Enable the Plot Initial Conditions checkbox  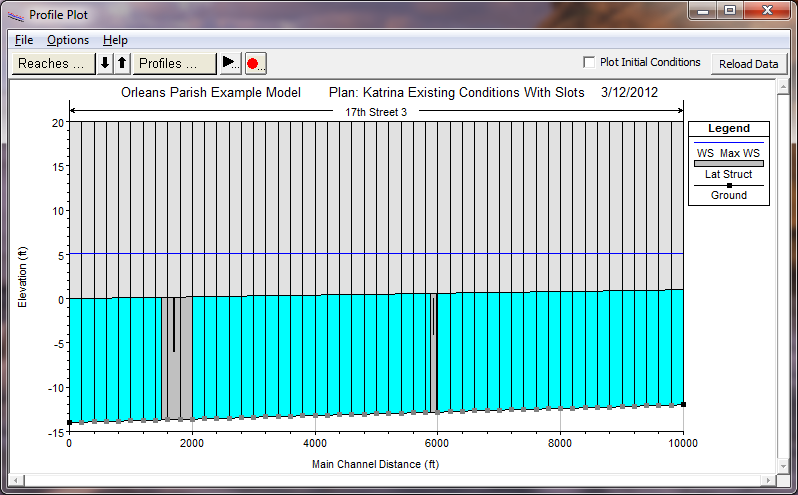[589, 62]
